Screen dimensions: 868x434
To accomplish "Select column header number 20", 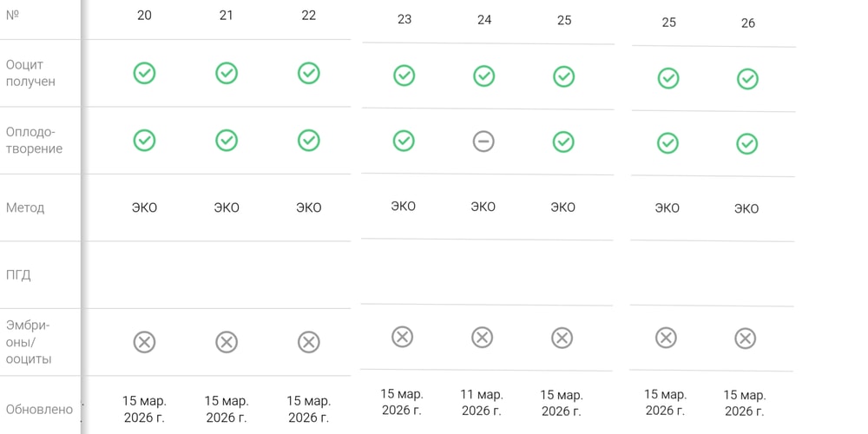I will [144, 16].
